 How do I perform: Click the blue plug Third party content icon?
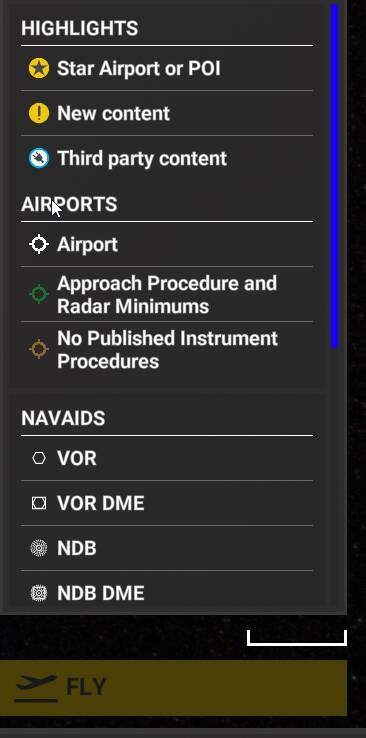(39, 158)
